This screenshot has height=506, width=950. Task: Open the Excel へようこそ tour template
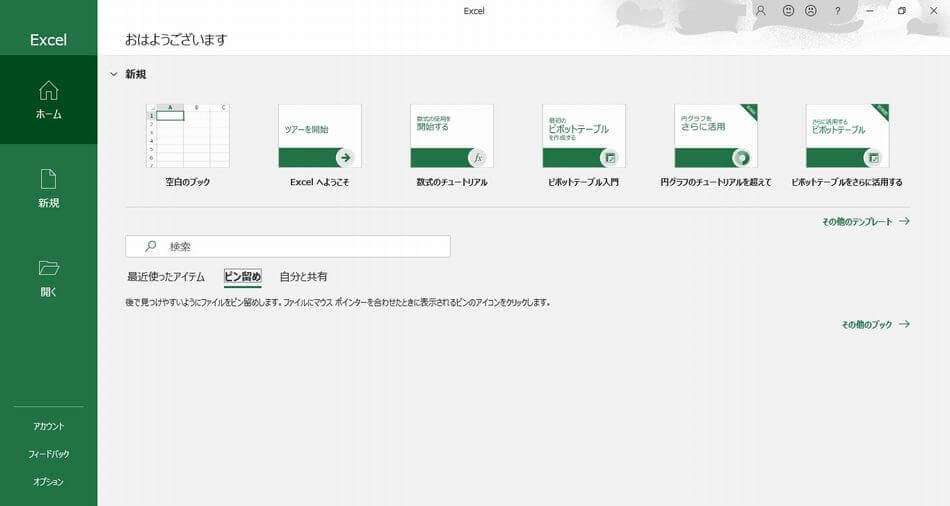click(319, 145)
